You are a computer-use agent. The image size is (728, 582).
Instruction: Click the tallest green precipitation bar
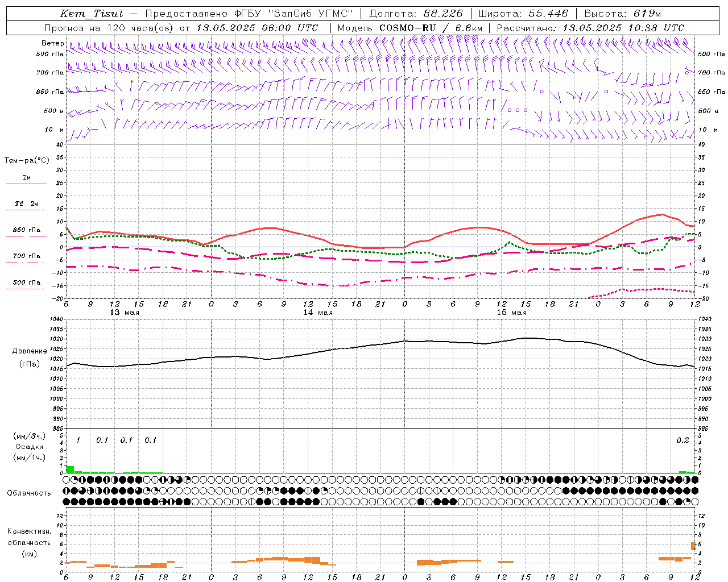[70, 469]
